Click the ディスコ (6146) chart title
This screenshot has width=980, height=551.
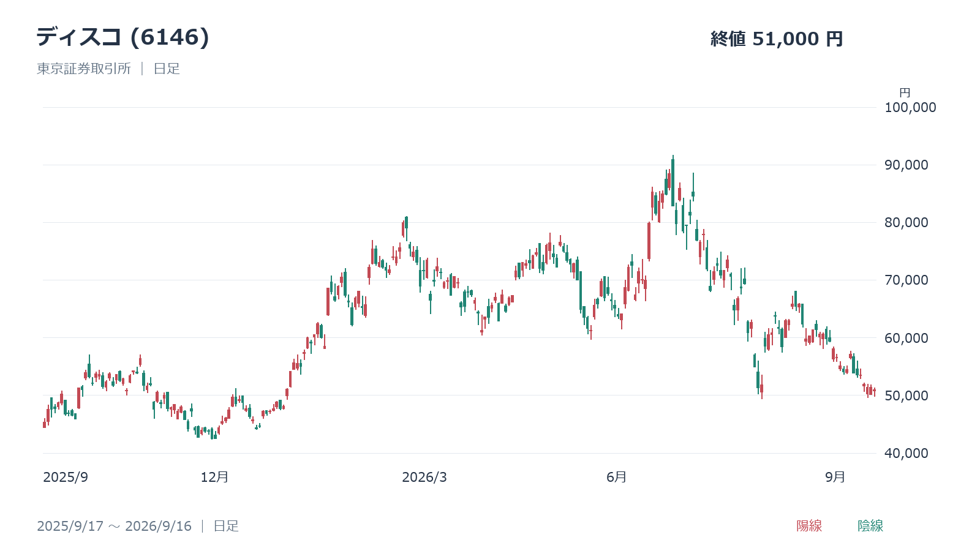(123, 37)
